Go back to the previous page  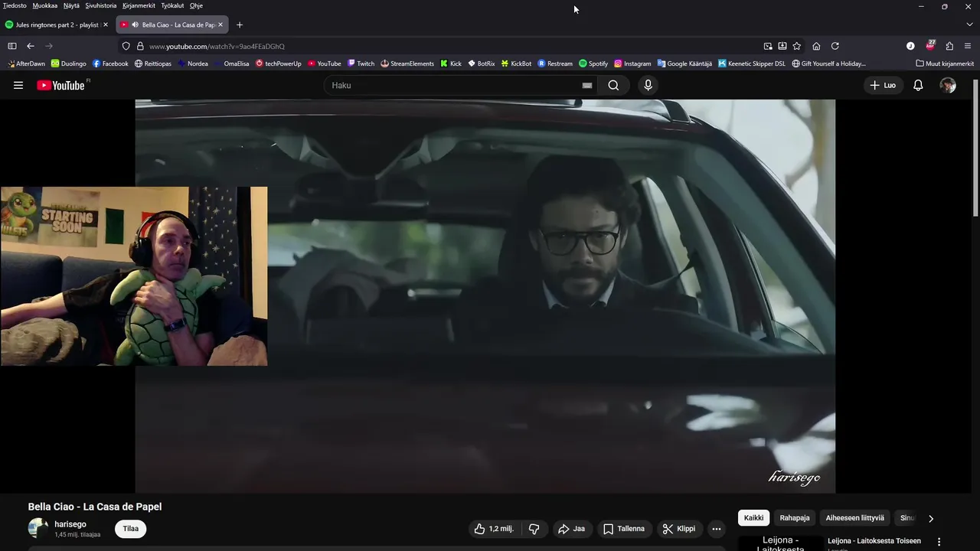point(31,46)
